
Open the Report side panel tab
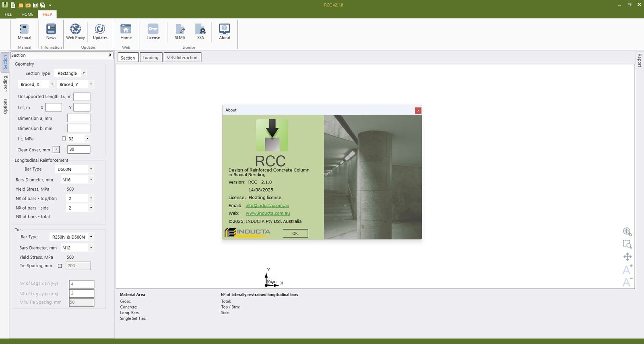click(x=640, y=60)
